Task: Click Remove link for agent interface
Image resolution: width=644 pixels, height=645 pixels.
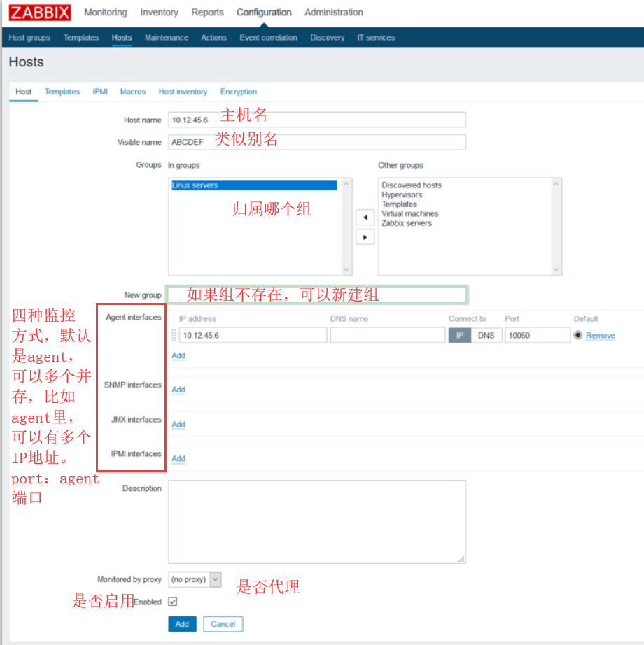Action: click(600, 335)
